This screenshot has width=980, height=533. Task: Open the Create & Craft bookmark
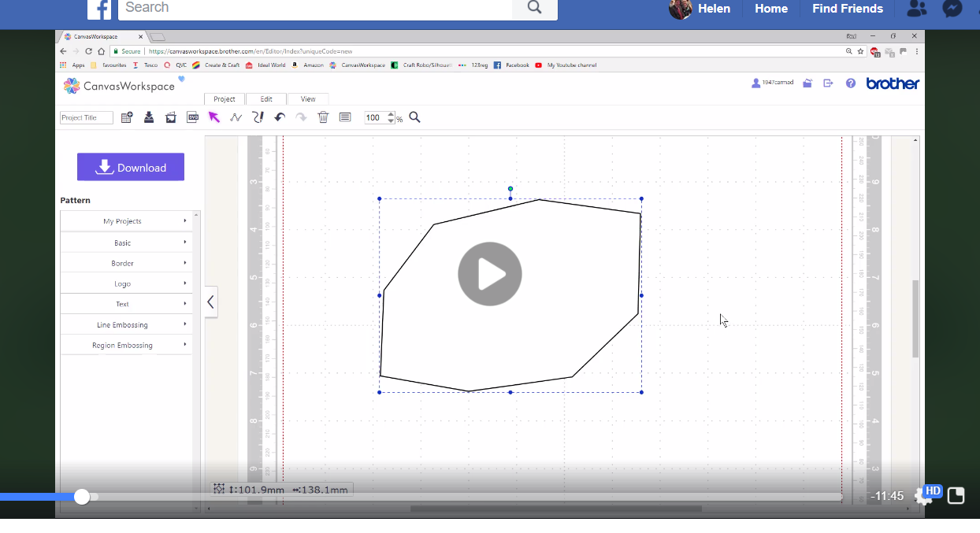pos(216,65)
